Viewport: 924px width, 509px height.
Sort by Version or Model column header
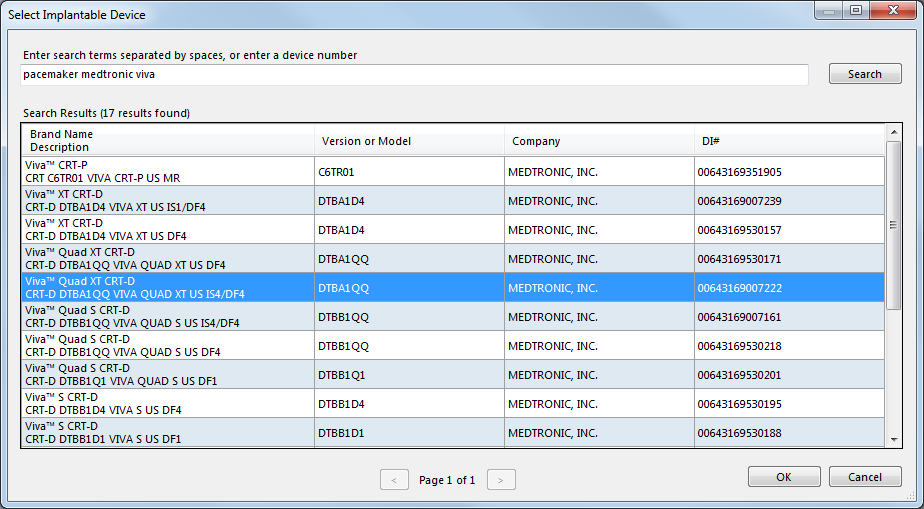tap(410, 140)
